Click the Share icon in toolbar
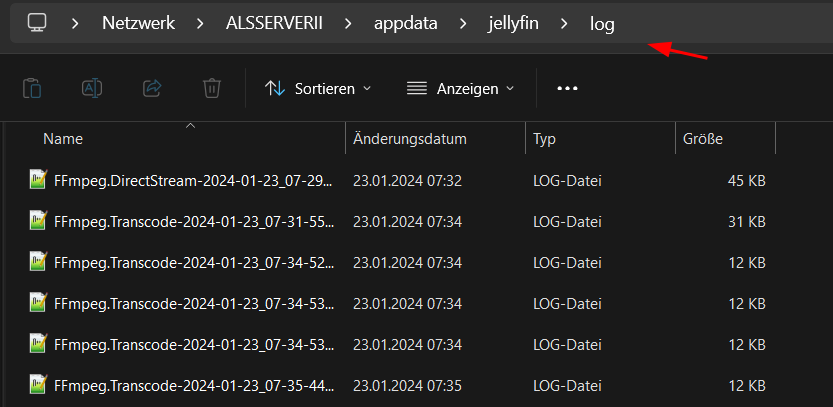The width and height of the screenshot is (833, 407). click(x=152, y=88)
